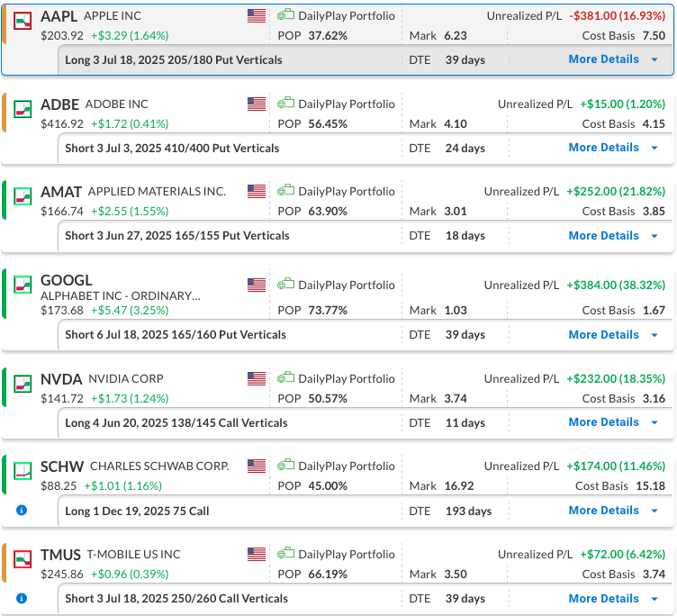The height and width of the screenshot is (616, 677).
Task: Select the NVDA ticker symbol
Action: click(61, 379)
